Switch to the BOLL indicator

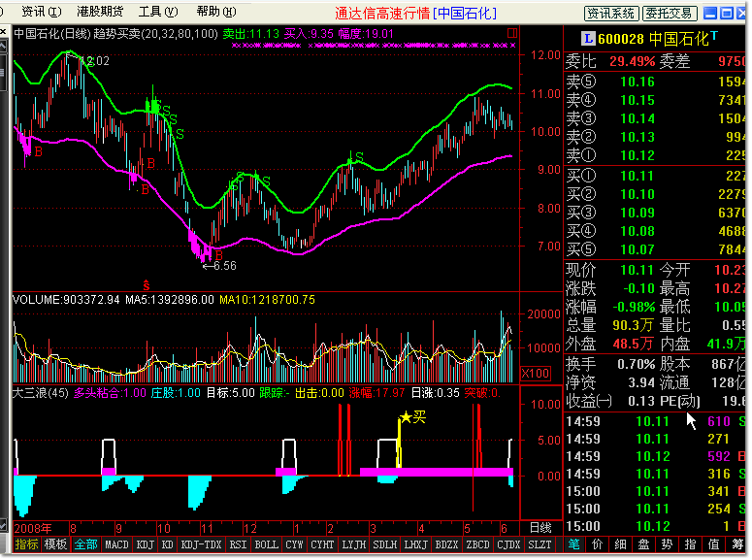266,544
